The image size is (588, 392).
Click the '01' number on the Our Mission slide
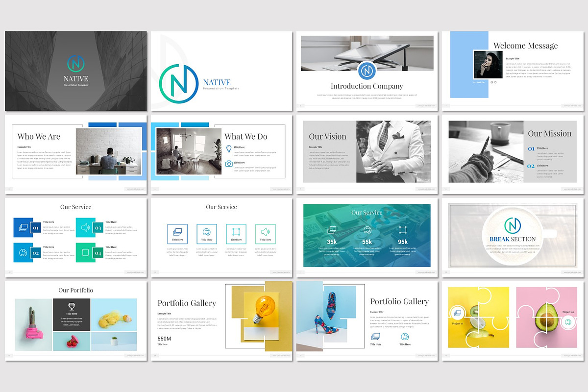point(531,148)
